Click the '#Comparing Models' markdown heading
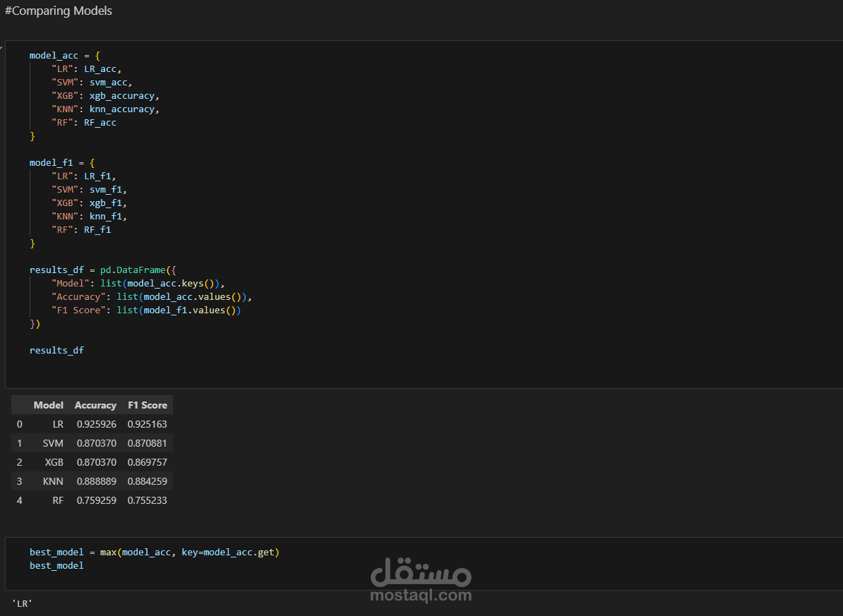 [x=59, y=11]
